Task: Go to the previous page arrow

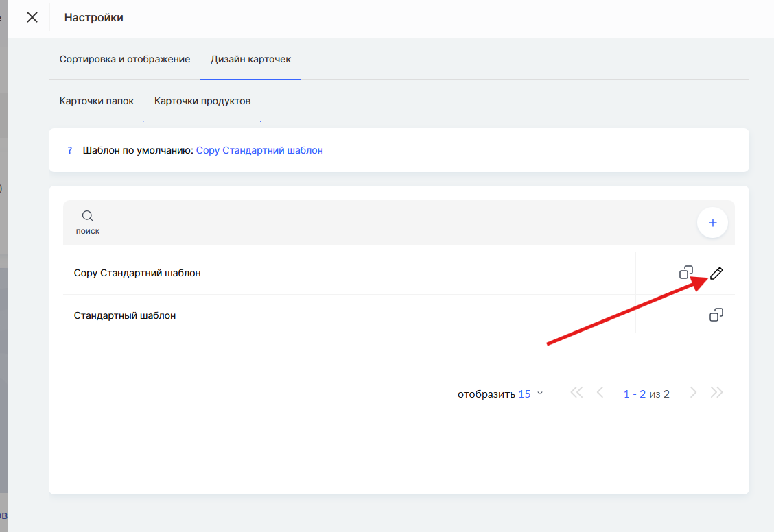Action: coord(600,393)
